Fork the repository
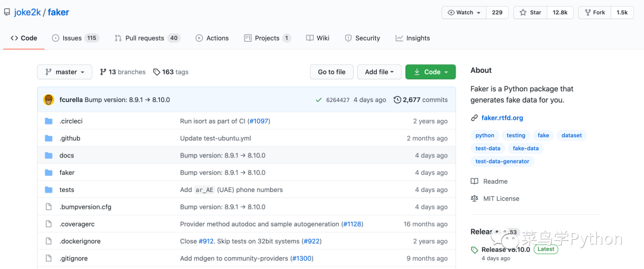 pos(595,13)
